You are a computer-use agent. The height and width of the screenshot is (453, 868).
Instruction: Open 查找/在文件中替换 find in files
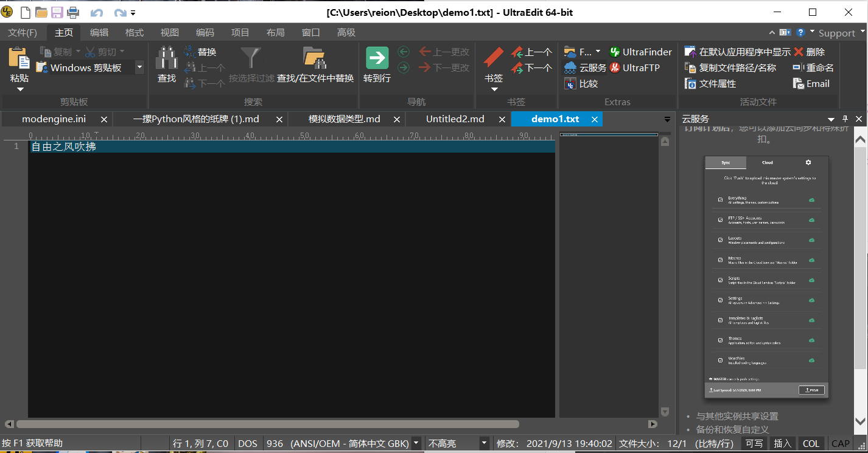click(x=315, y=64)
